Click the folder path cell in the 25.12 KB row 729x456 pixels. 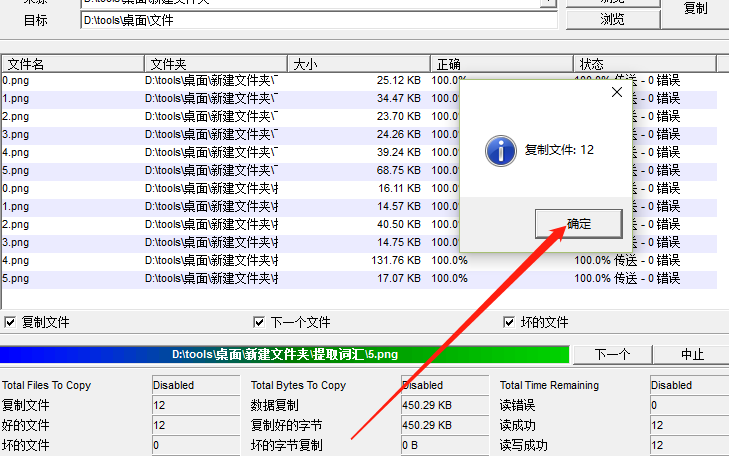(x=212, y=80)
